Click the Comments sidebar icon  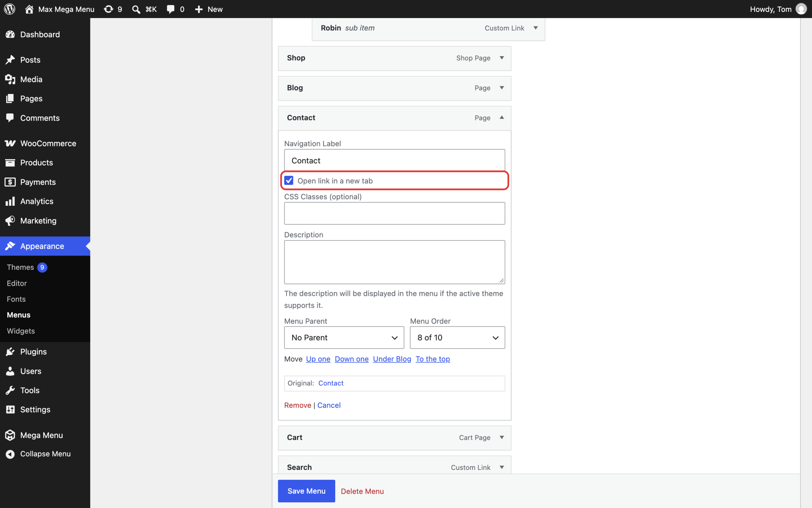10,118
